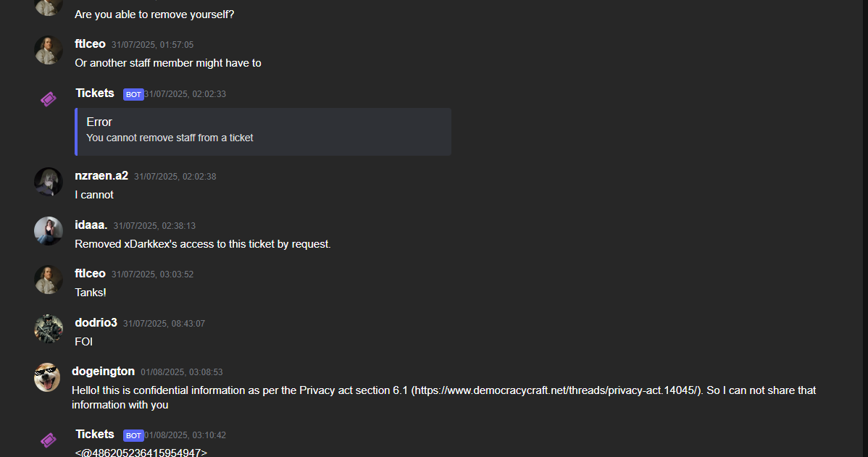Open dogeington's doge avatar
868x457 pixels.
[47, 377]
